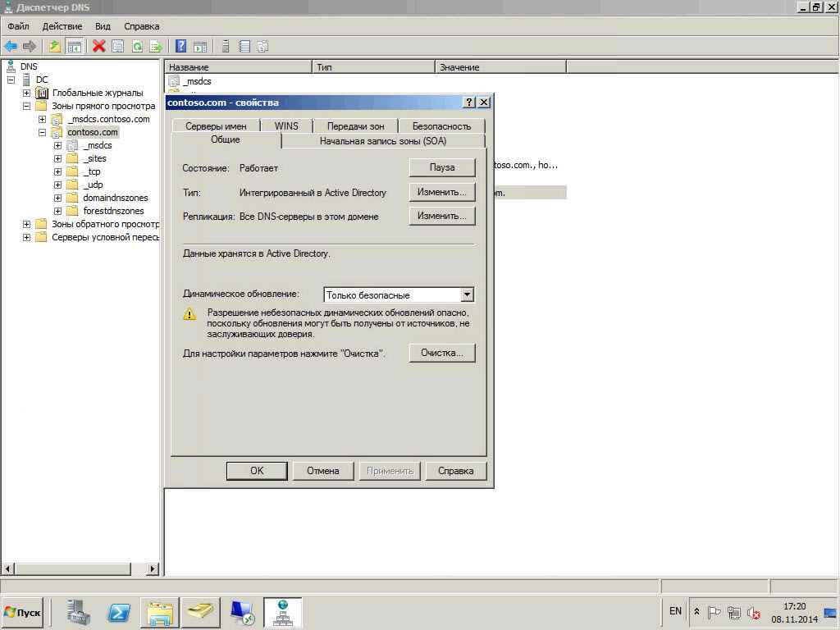Expand Зоны обратного просмотра node

click(x=26, y=224)
